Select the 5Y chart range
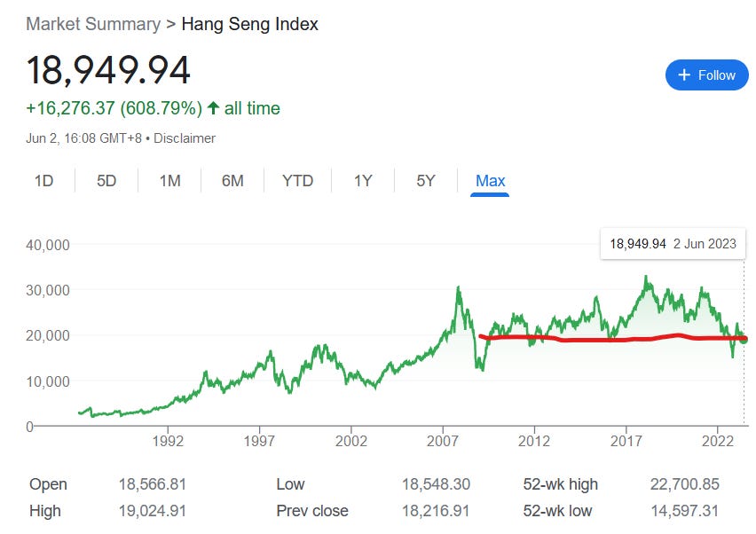The height and width of the screenshot is (534, 756). [426, 181]
